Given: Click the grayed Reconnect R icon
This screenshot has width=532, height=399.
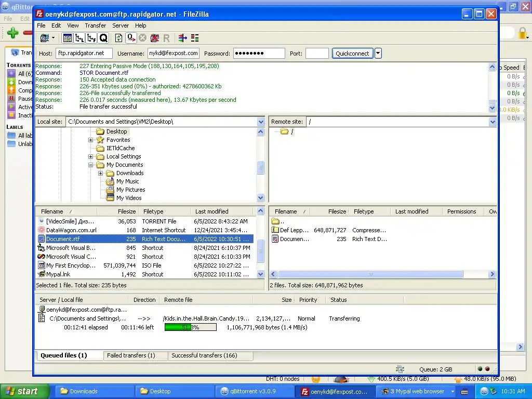Looking at the screenshot, I should click(166, 38).
